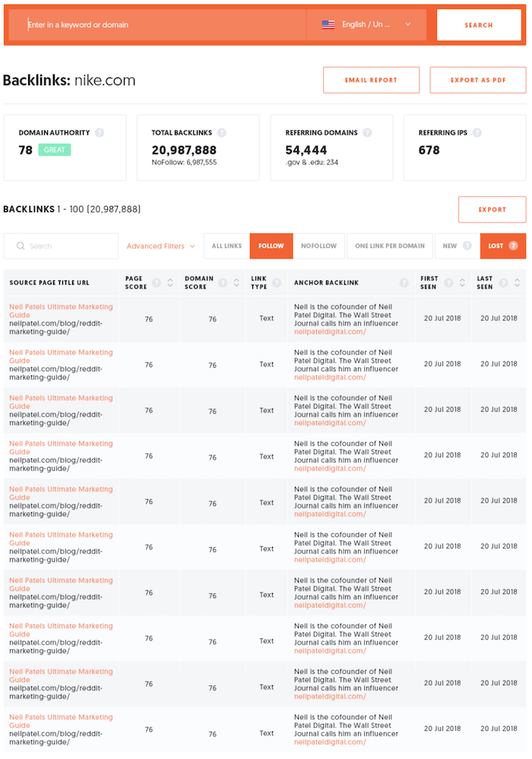Select the One Link Per Domain tab

tap(390, 246)
